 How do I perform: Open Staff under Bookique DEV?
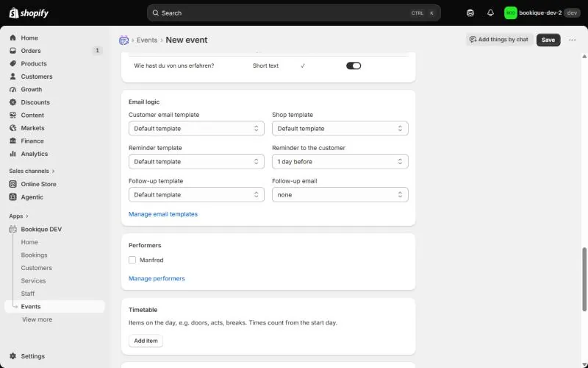coord(28,294)
